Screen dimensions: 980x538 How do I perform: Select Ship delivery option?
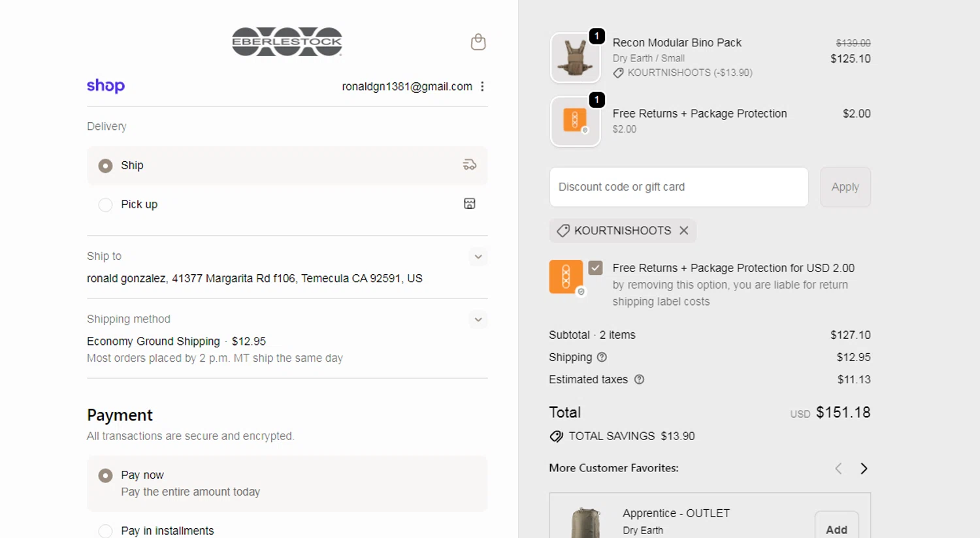pyautogui.click(x=105, y=166)
